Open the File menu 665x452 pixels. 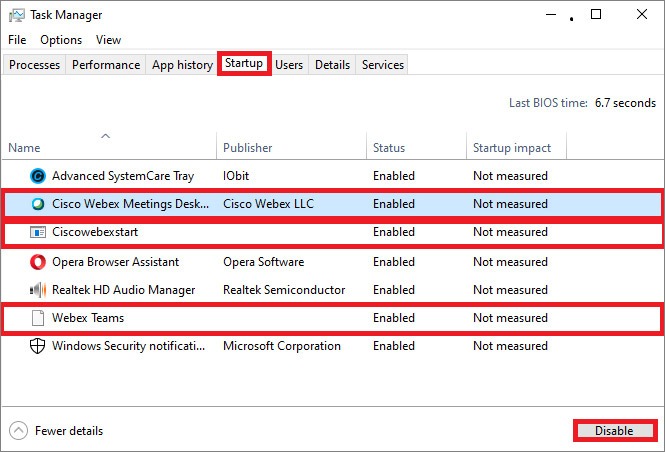point(17,40)
